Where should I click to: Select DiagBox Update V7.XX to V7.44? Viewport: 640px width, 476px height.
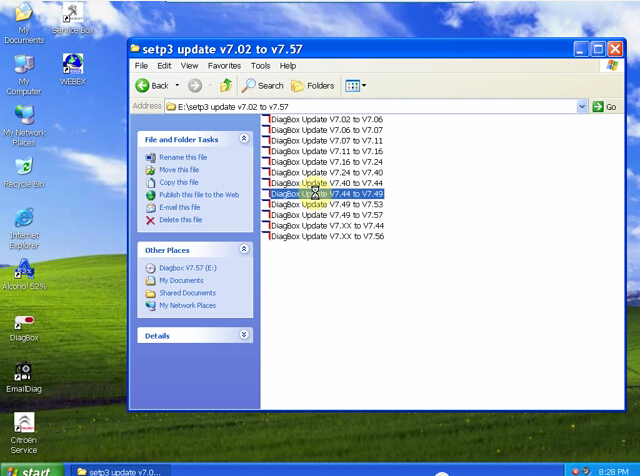tap(323, 225)
